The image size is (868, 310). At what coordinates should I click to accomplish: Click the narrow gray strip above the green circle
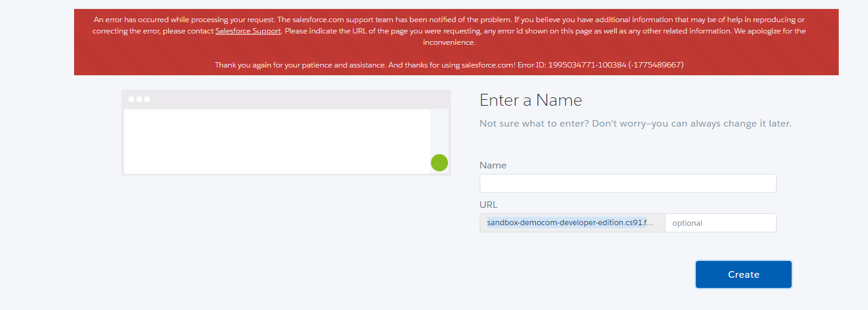(439, 130)
